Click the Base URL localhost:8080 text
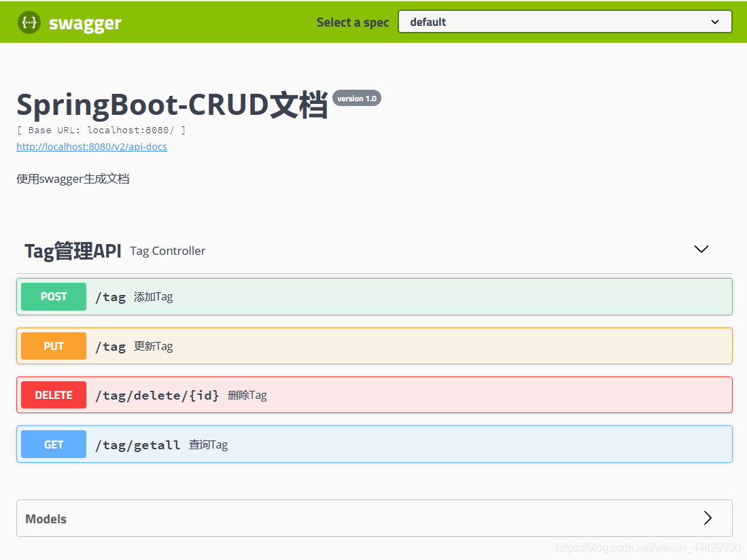 (x=101, y=130)
